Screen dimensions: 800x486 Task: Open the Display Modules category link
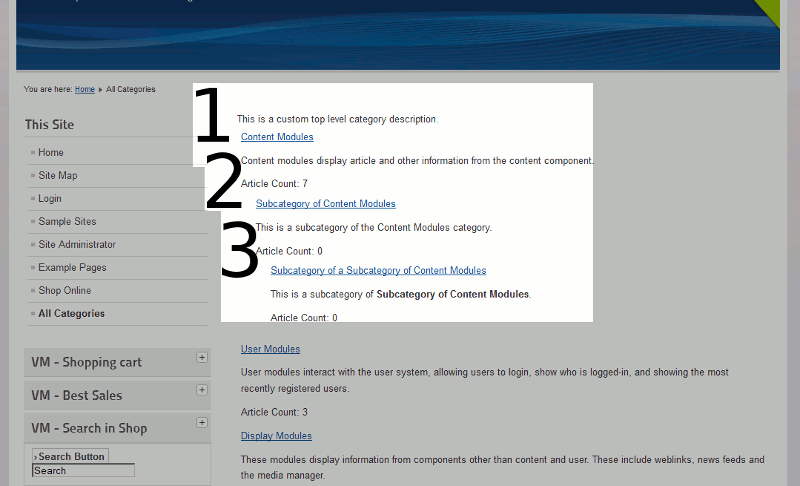click(x=276, y=436)
